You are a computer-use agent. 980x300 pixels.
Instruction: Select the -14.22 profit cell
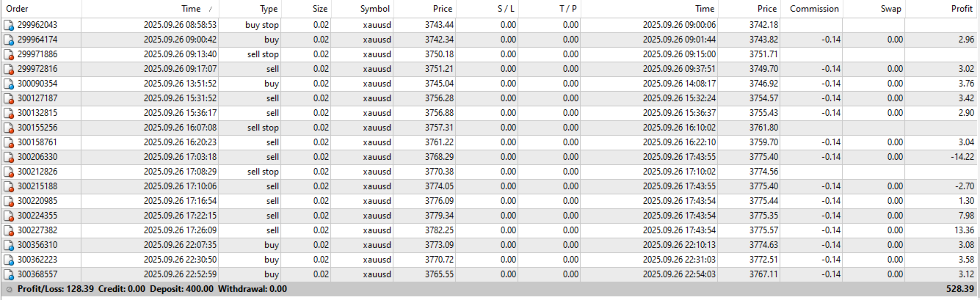tap(960, 157)
